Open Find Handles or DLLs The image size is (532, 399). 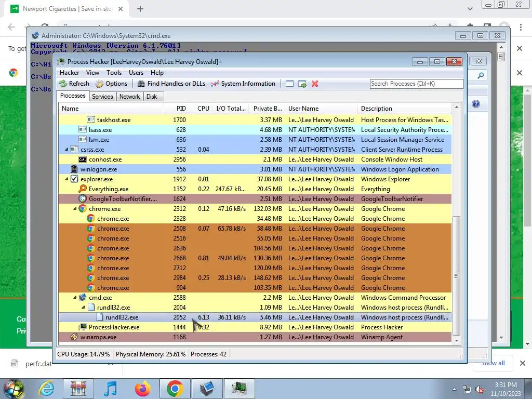tap(171, 84)
